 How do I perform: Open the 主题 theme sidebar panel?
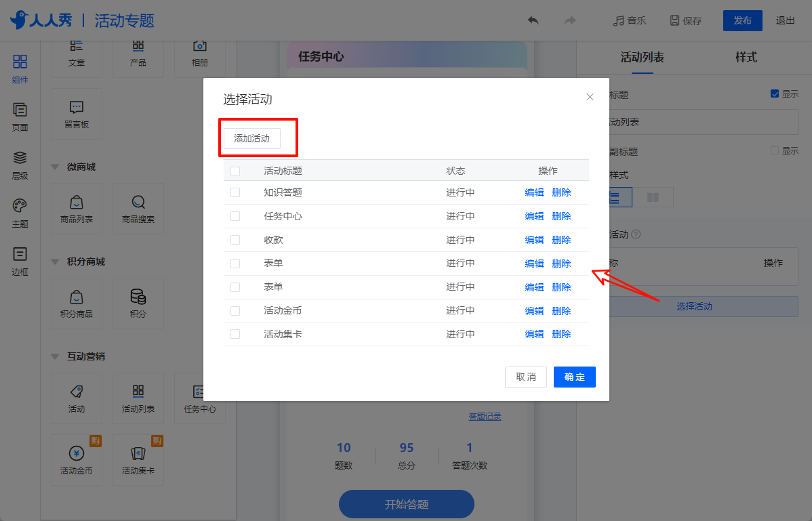[20, 213]
